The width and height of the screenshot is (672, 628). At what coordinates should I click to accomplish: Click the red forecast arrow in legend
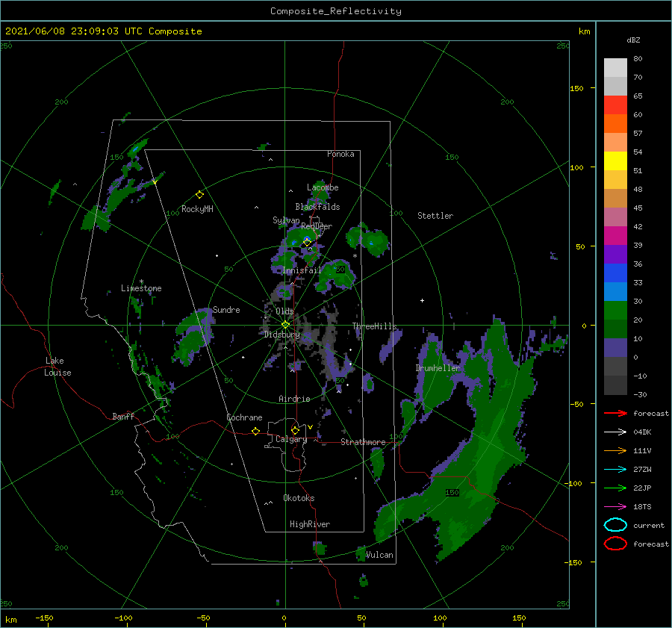(615, 413)
